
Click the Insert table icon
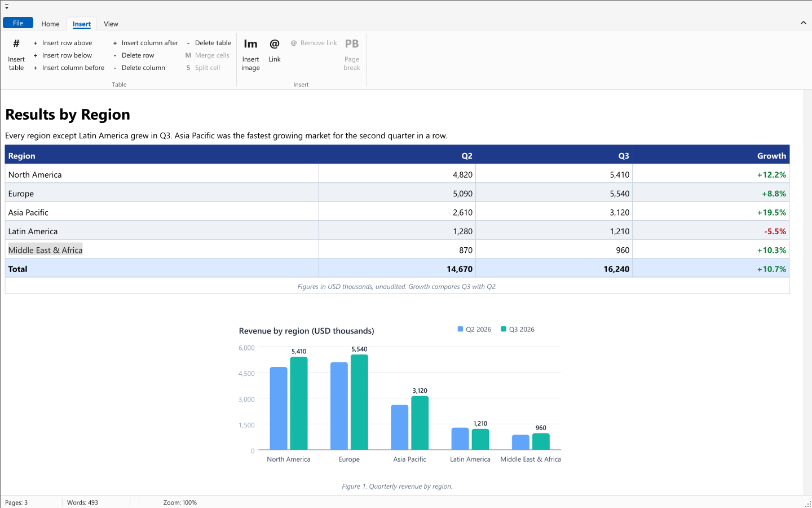pos(16,43)
